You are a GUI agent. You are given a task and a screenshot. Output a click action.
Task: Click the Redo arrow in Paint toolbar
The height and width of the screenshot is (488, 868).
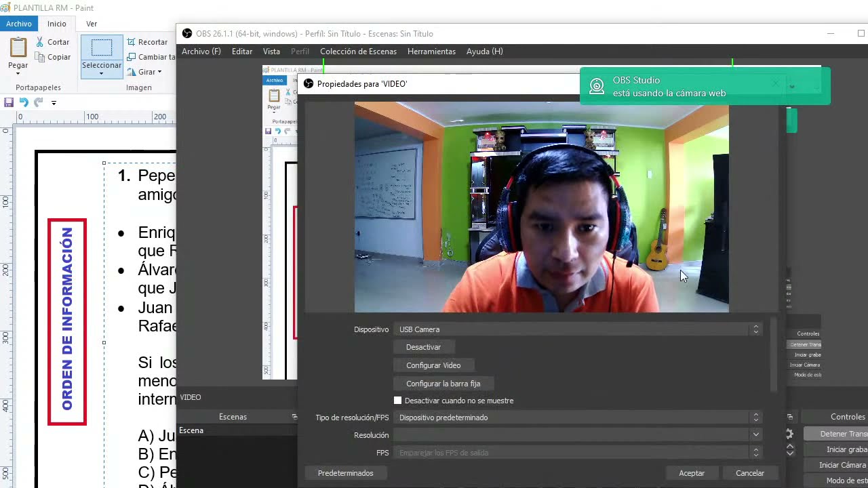click(x=39, y=102)
